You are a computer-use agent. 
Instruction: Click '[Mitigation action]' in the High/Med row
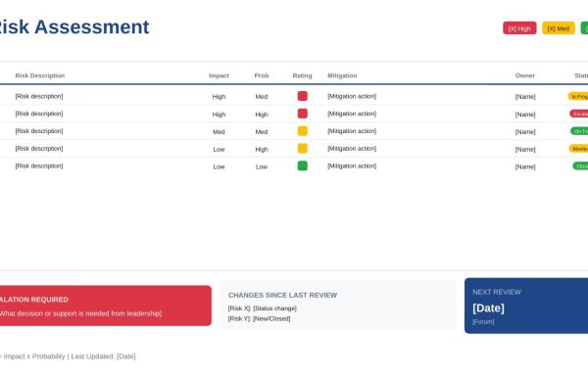352,96
